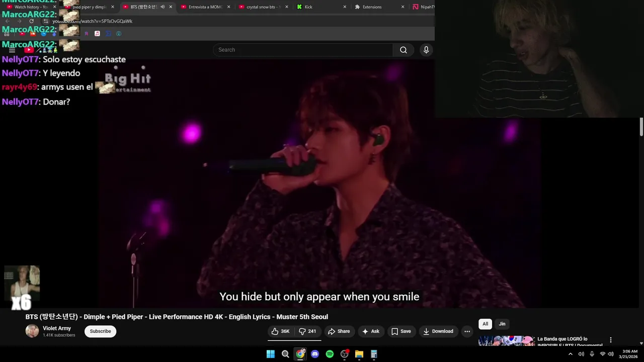Click the chat message 'Donar?'
The height and width of the screenshot is (362, 644).
click(56, 102)
